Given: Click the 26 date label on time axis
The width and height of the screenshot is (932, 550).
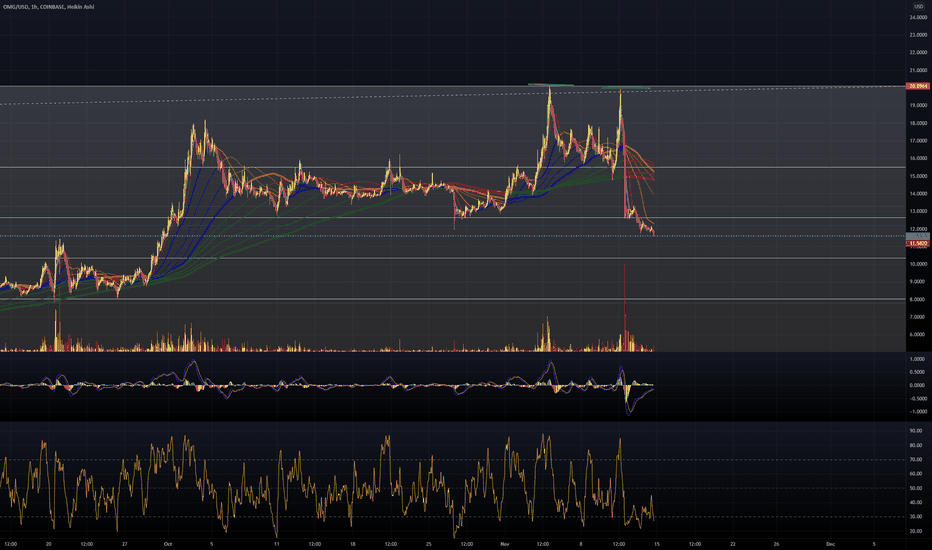Looking at the screenshot, I should [x=776, y=544].
